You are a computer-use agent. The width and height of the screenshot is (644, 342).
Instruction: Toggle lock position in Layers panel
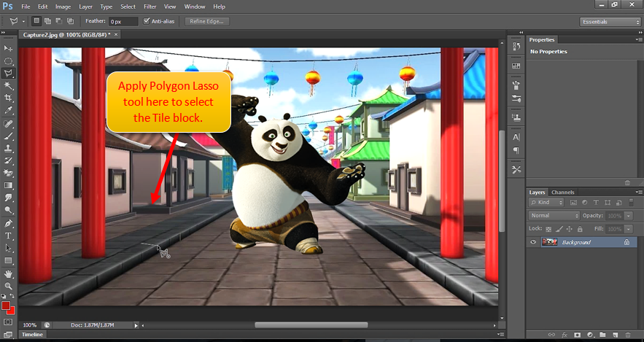pos(570,229)
